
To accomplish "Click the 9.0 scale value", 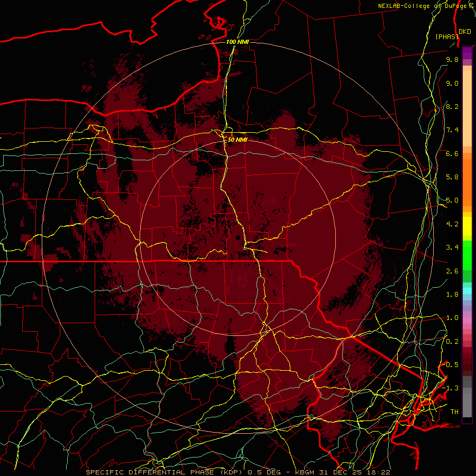I will [x=452, y=84].
